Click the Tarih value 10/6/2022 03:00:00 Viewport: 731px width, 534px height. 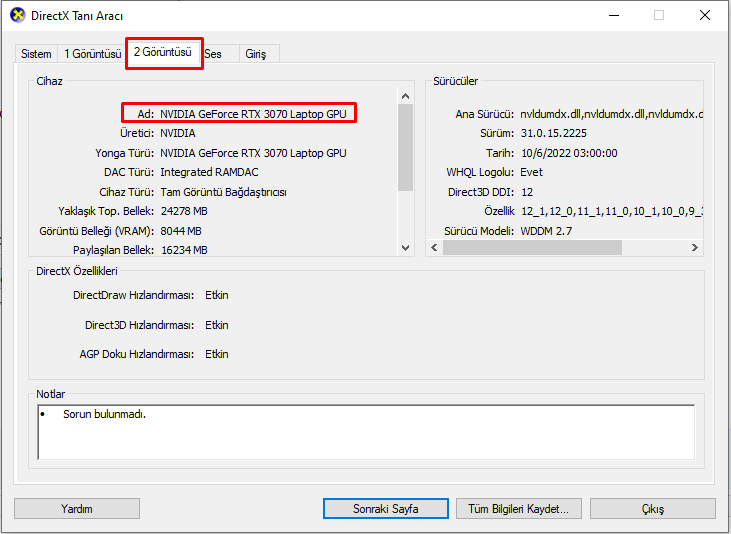click(569, 153)
